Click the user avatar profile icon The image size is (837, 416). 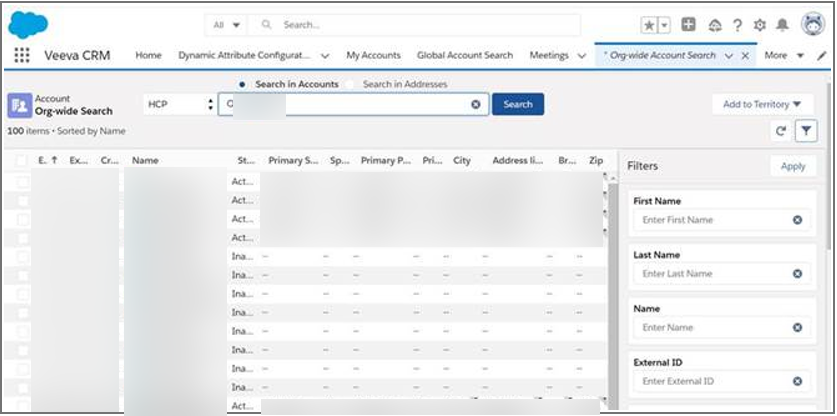(x=812, y=25)
